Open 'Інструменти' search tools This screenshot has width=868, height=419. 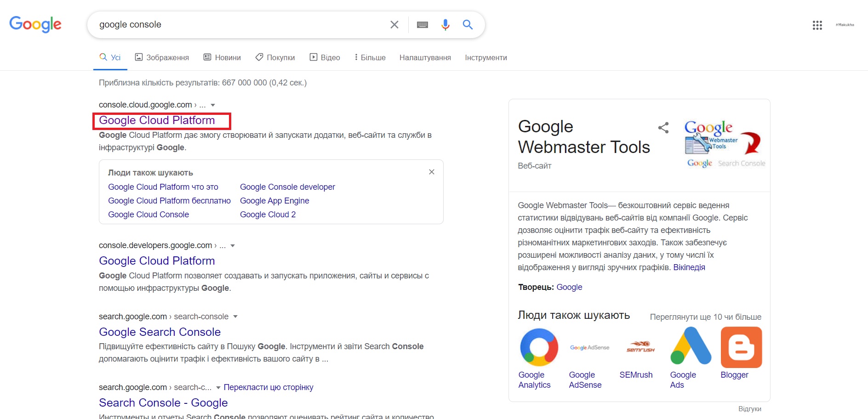486,57
